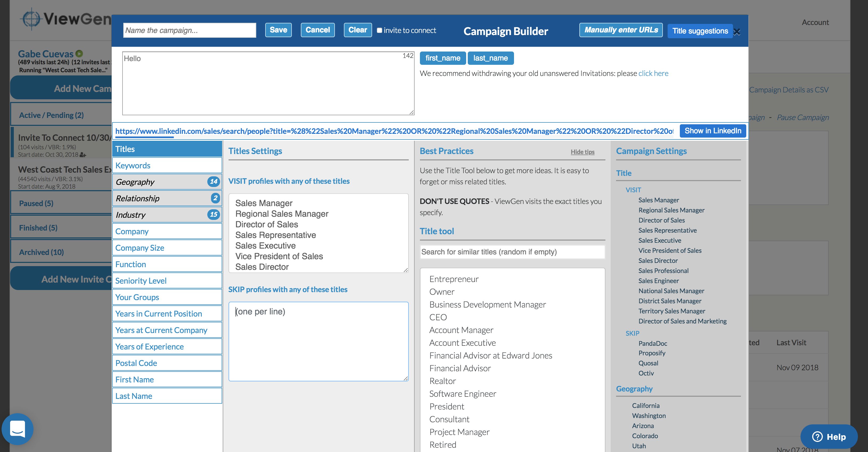Click the add-contact icon beside Oct 30 start date
This screenshot has height=452, width=868.
tap(83, 155)
